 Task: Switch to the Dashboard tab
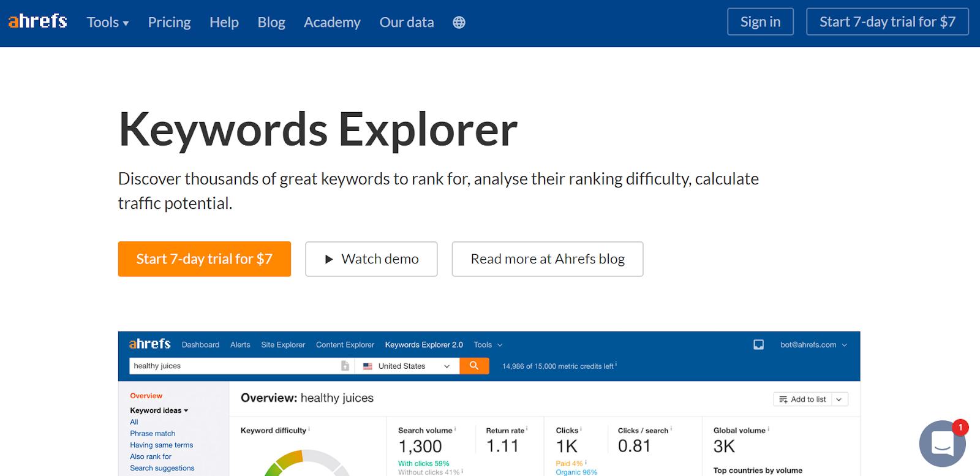coord(200,345)
